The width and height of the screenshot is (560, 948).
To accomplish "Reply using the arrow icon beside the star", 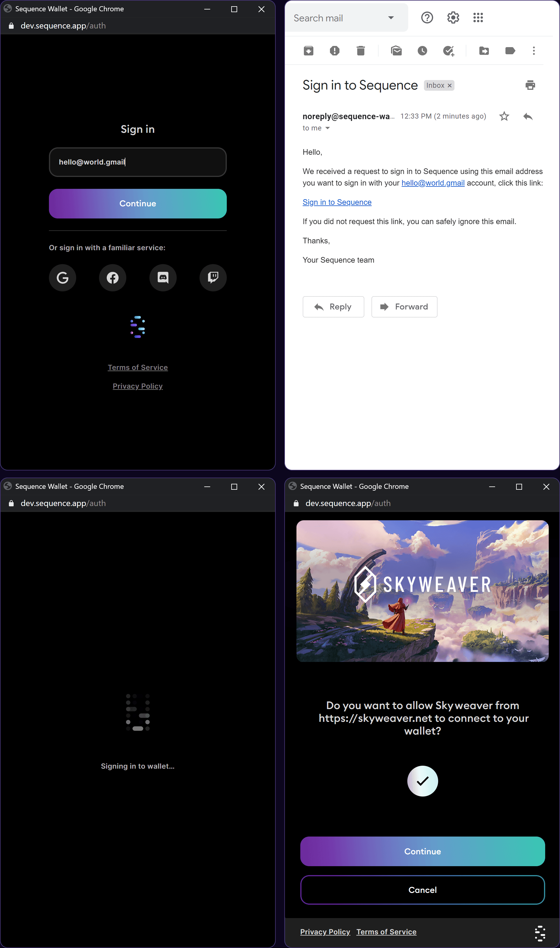I will click(528, 116).
